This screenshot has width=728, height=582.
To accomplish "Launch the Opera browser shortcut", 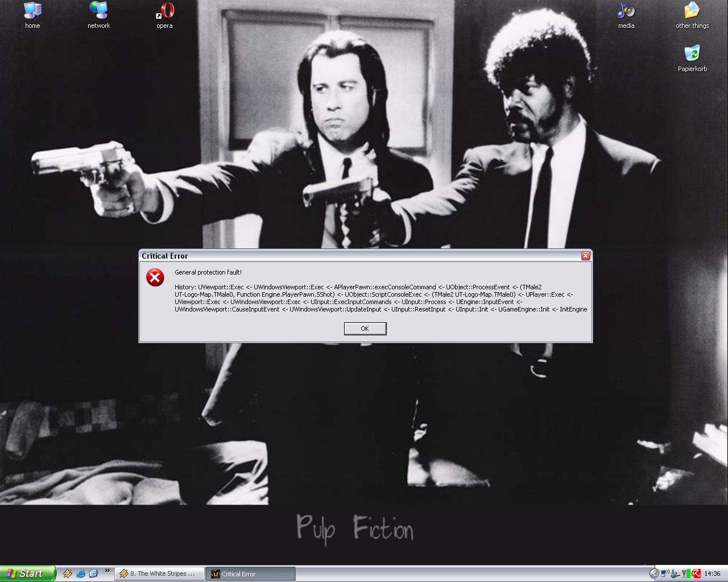I will (165, 15).
